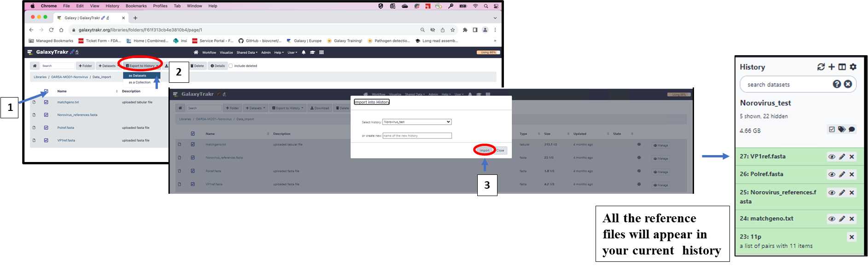The image size is (868, 266).
Task: Refresh the History panel
Action: [821, 67]
